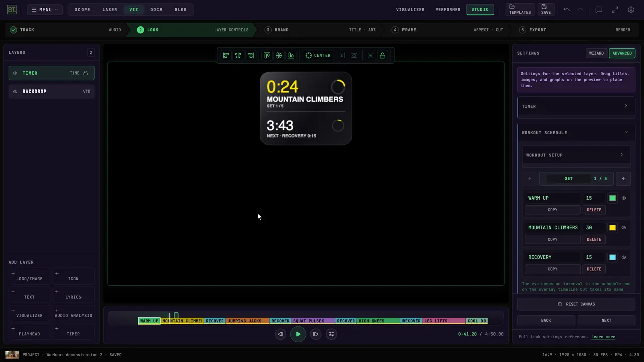Switch settings to Wizard mode
Screen dimensions: 644x362
[x=596, y=53]
